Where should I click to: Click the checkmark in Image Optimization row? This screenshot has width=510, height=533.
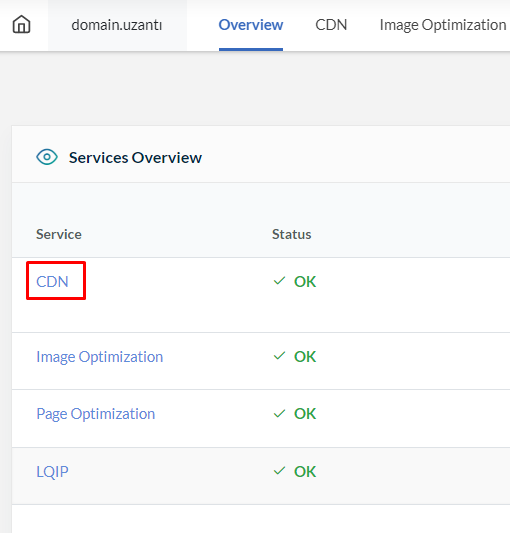[x=279, y=356]
